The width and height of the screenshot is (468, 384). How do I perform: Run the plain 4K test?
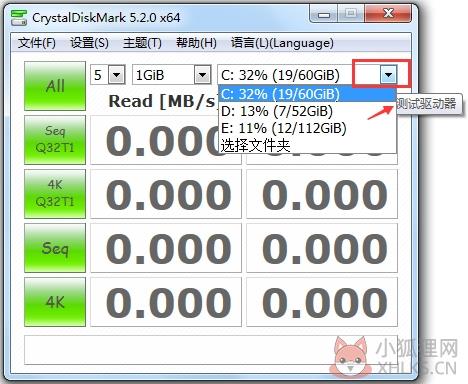(x=55, y=302)
